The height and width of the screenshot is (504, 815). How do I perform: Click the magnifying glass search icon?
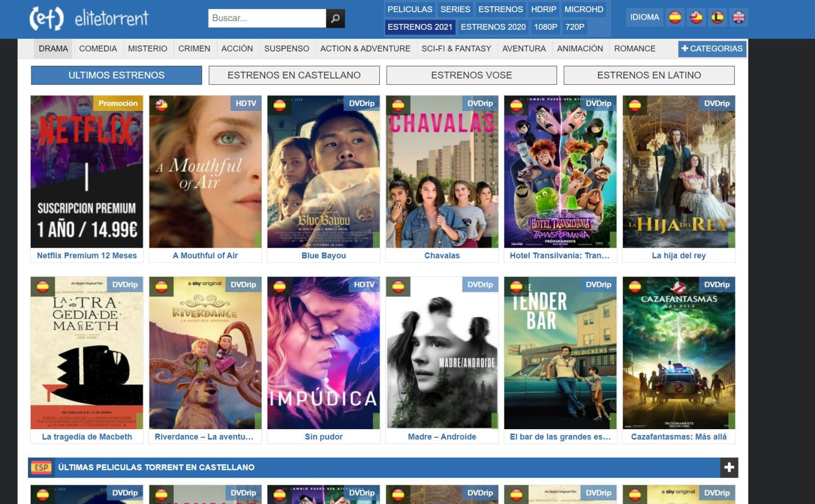pyautogui.click(x=335, y=19)
